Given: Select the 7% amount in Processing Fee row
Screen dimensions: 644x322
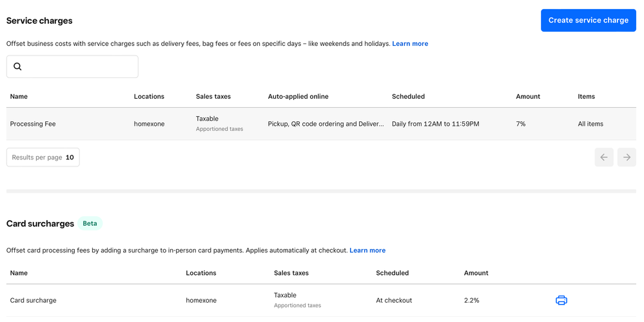Looking at the screenshot, I should coord(521,124).
